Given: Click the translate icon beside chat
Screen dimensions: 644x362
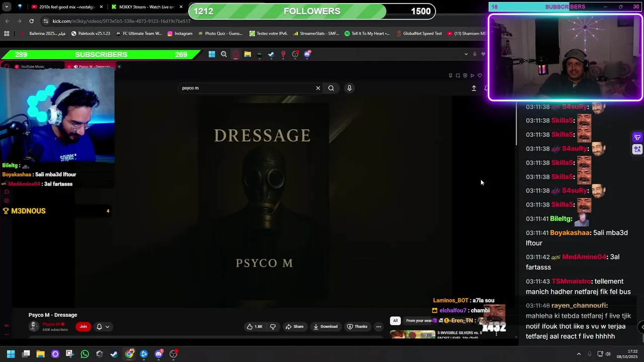Looking at the screenshot, I should pos(637,149).
